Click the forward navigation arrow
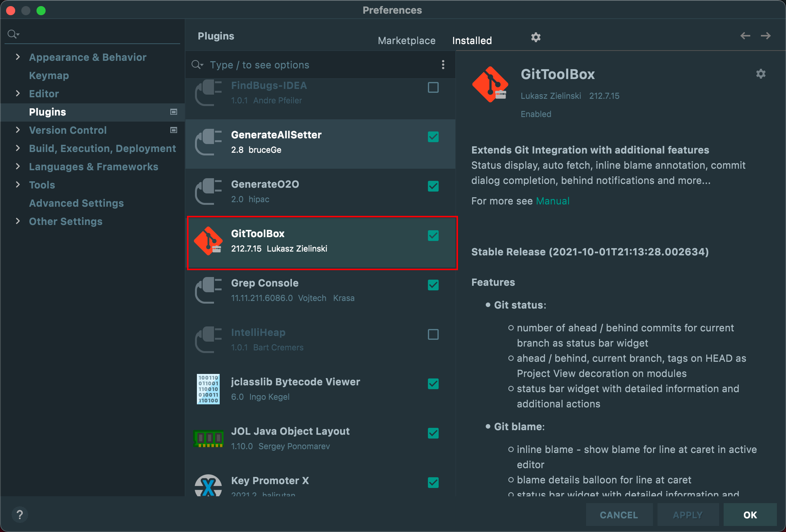Image resolution: width=786 pixels, height=532 pixels. tap(765, 36)
